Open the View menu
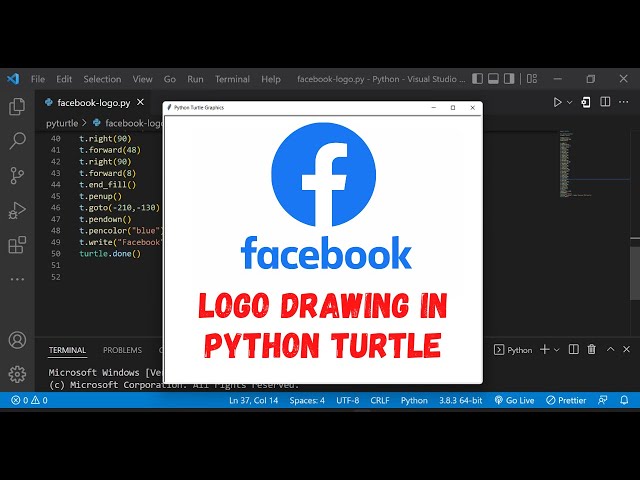 tap(142, 79)
